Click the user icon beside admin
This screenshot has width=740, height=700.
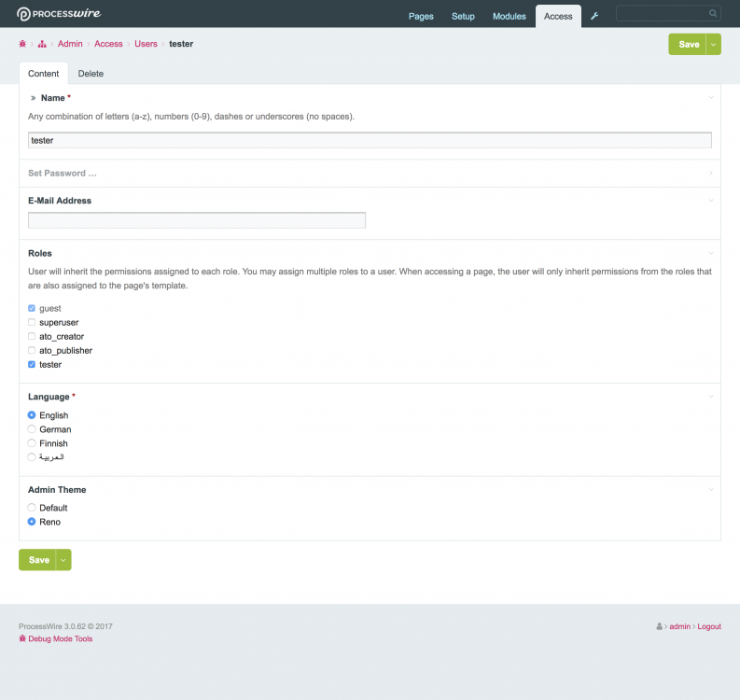click(660, 626)
